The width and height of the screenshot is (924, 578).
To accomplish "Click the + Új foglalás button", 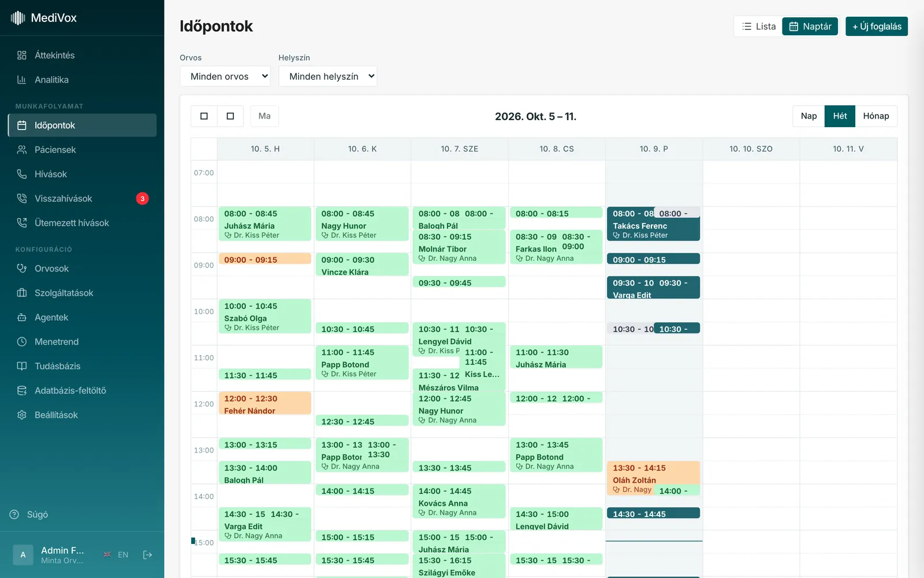I will [x=877, y=27].
